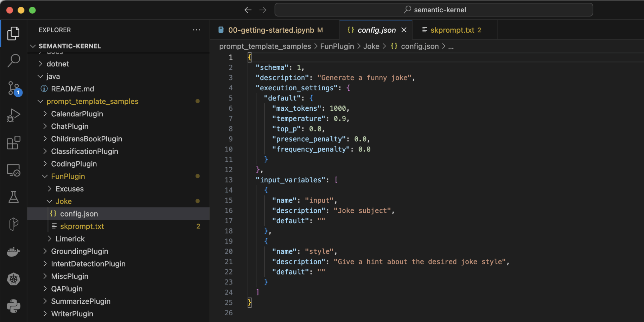Open the Run and Debug view
644x322 pixels.
pos(13,115)
